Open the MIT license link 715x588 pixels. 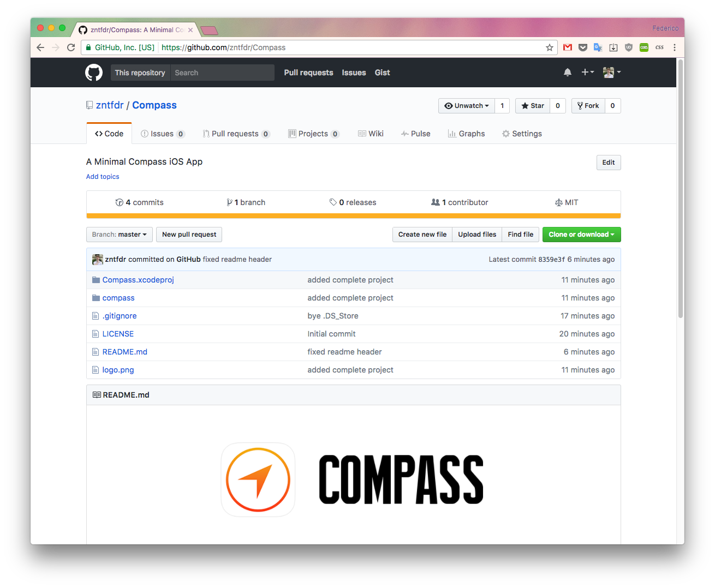click(x=567, y=202)
